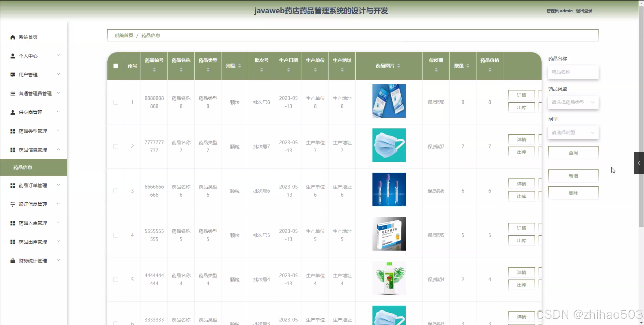Open the 供应商管理 menu item
Viewport: 644px width, 325px height.
pos(30,112)
